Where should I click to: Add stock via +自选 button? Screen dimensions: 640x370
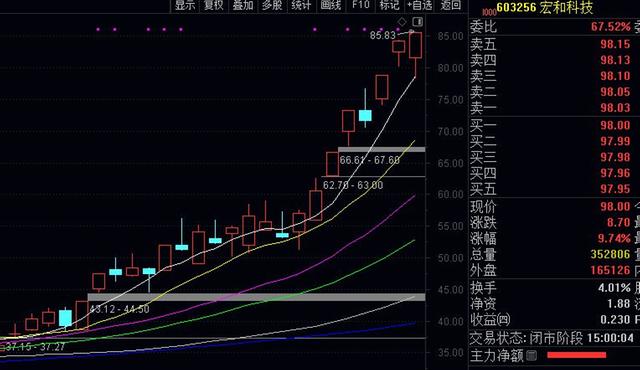(420, 5)
